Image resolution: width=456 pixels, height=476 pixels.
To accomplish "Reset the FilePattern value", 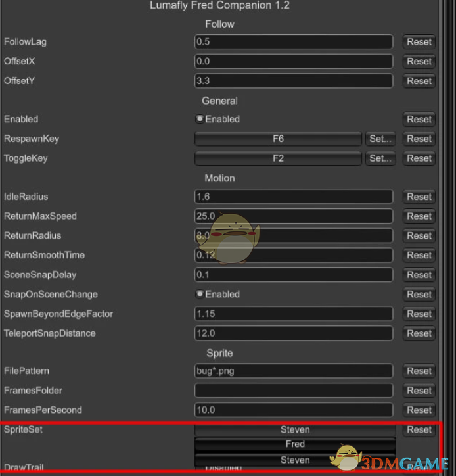I will (x=419, y=371).
